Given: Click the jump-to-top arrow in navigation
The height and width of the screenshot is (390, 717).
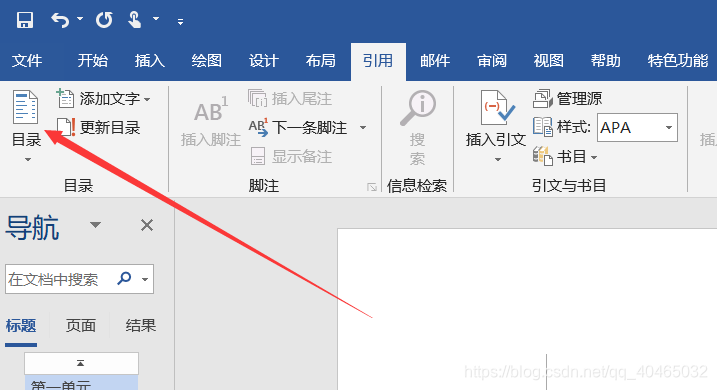Looking at the screenshot, I should click(x=81, y=363).
